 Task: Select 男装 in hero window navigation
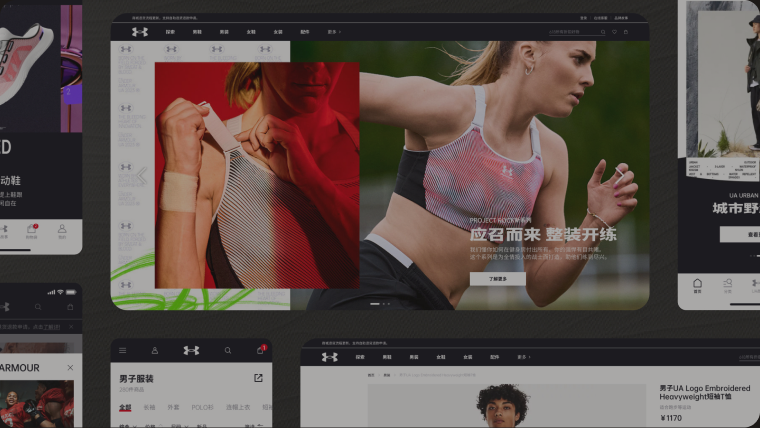(224, 32)
